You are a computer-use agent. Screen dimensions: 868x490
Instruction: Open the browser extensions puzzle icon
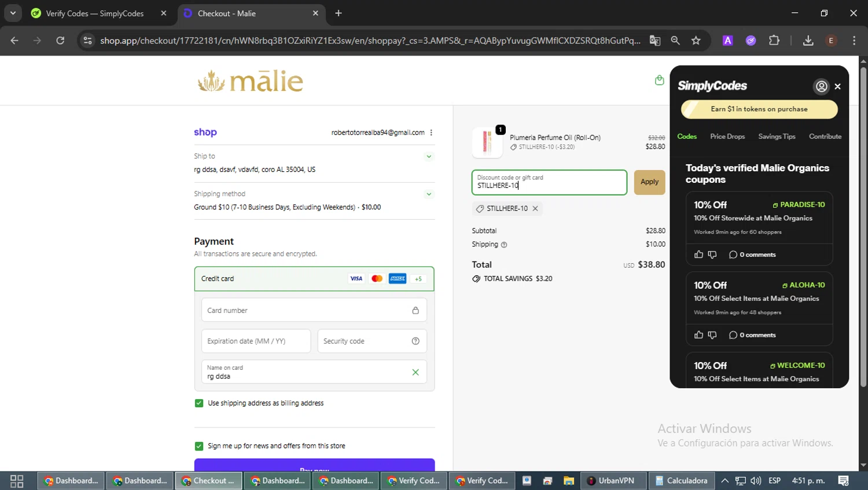[x=774, y=40]
